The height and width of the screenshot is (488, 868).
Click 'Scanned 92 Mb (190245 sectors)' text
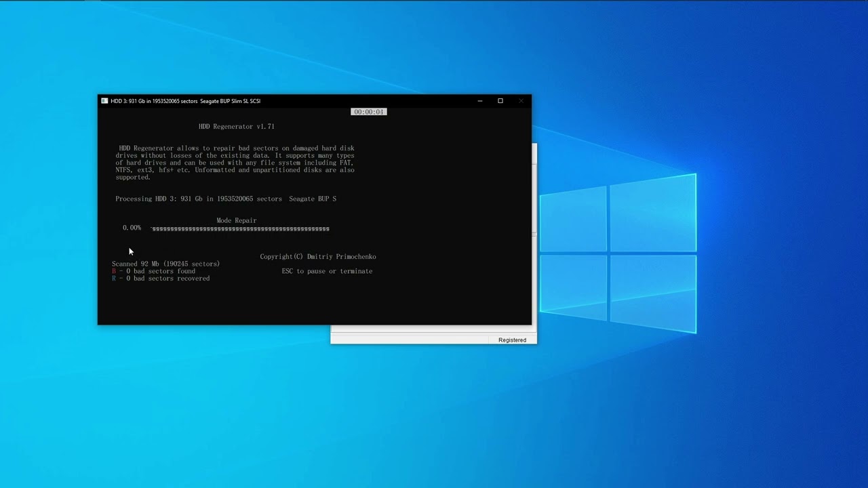(166, 264)
